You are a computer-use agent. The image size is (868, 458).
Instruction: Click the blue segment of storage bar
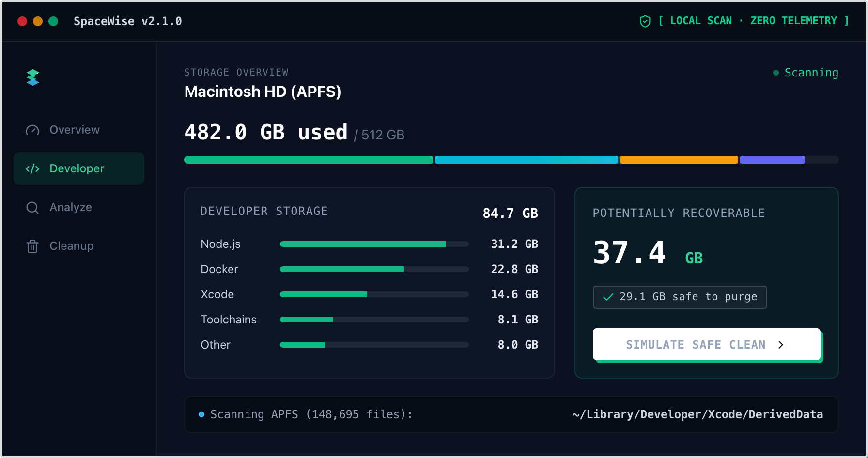click(527, 160)
